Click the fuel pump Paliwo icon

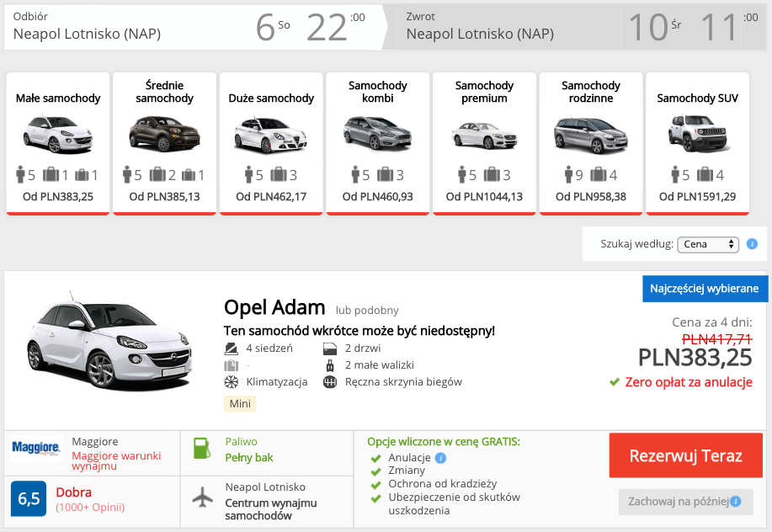pos(202,448)
